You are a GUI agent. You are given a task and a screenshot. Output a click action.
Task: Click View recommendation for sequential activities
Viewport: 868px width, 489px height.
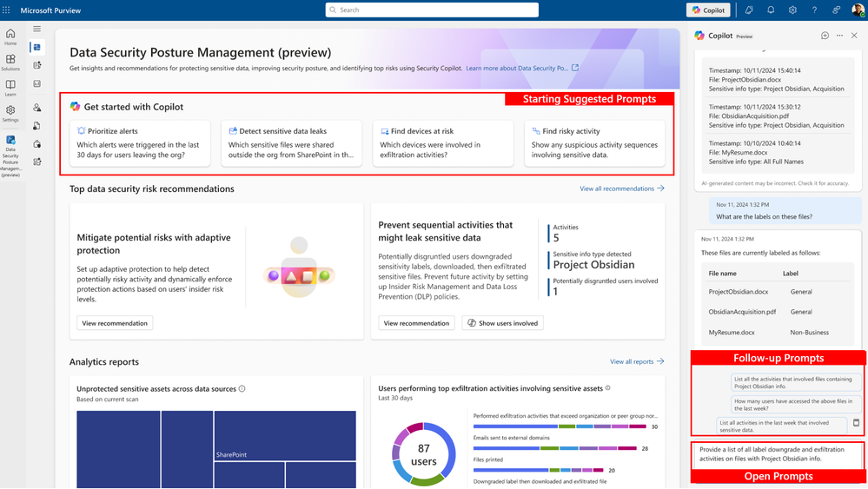tap(416, 323)
